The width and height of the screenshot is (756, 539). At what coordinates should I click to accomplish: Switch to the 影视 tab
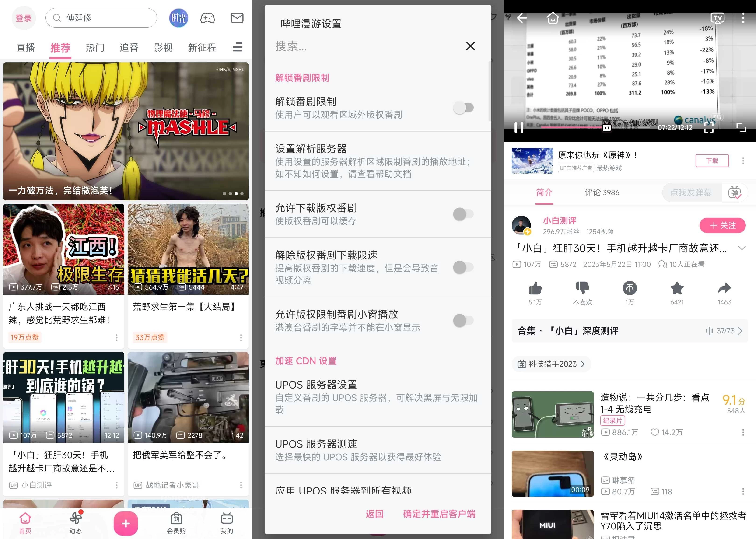pos(163,47)
